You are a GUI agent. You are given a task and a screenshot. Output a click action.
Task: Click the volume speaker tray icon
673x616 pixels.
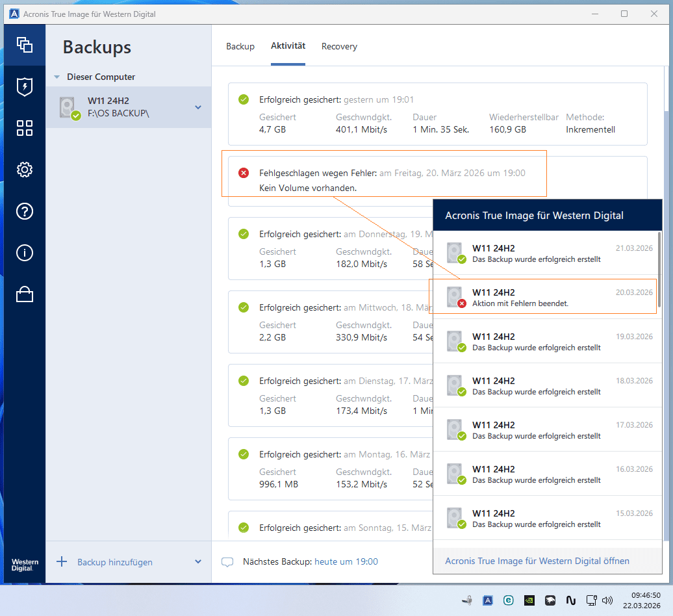click(x=607, y=600)
